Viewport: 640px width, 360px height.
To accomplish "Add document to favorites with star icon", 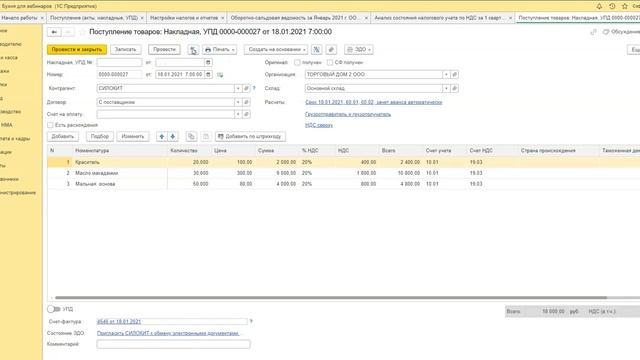I will tap(82, 32).
